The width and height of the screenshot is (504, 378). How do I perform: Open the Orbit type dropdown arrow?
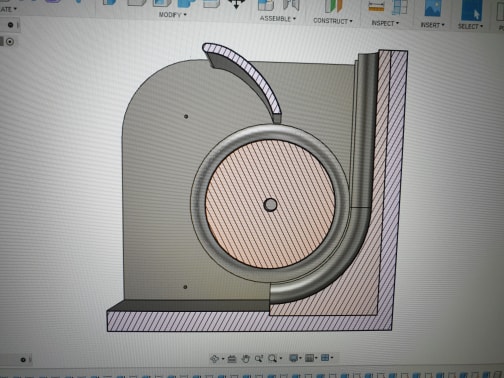(x=223, y=359)
